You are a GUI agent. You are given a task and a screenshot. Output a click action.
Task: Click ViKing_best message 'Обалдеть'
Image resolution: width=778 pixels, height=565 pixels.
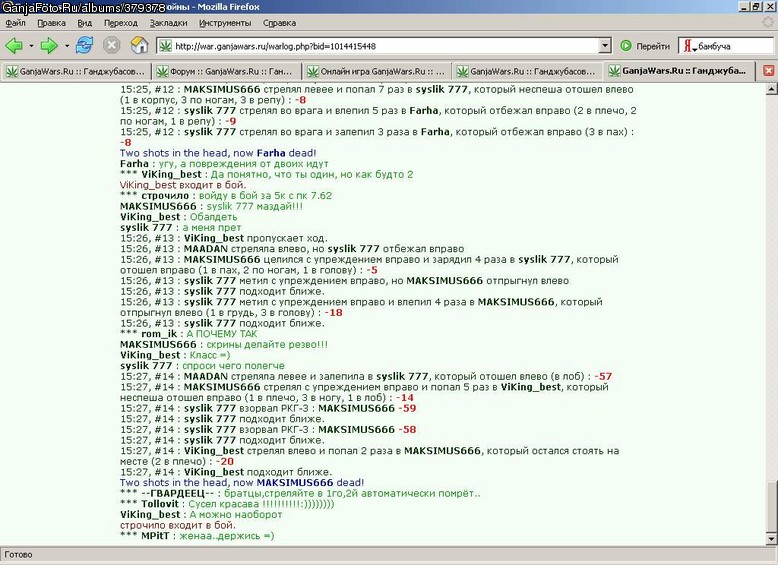tap(213, 217)
